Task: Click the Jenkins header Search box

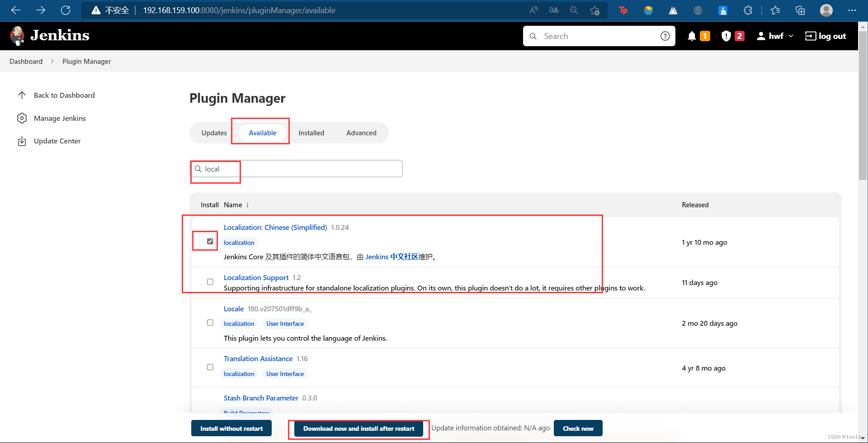Action: [599, 36]
